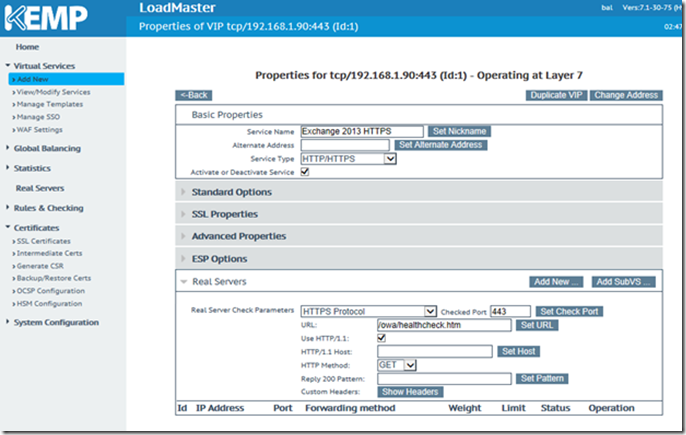Click the IP Address column header
Viewport: 686px width, 435px height.
pos(220,408)
